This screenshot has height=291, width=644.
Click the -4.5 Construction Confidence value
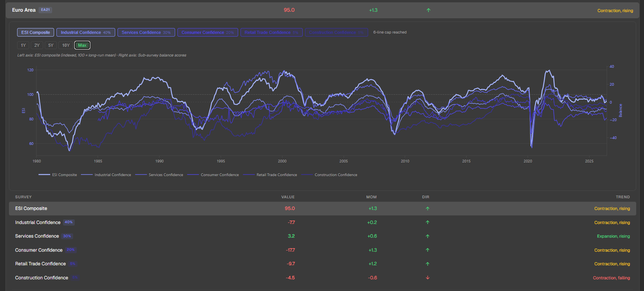pyautogui.click(x=290, y=278)
